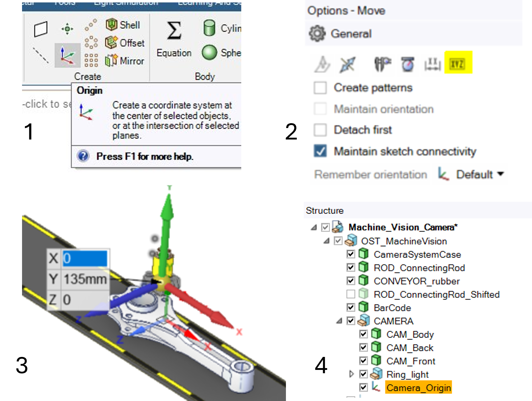Expand the Ring_light tree node
Image resolution: width=532 pixels, height=401 pixels.
point(351,374)
